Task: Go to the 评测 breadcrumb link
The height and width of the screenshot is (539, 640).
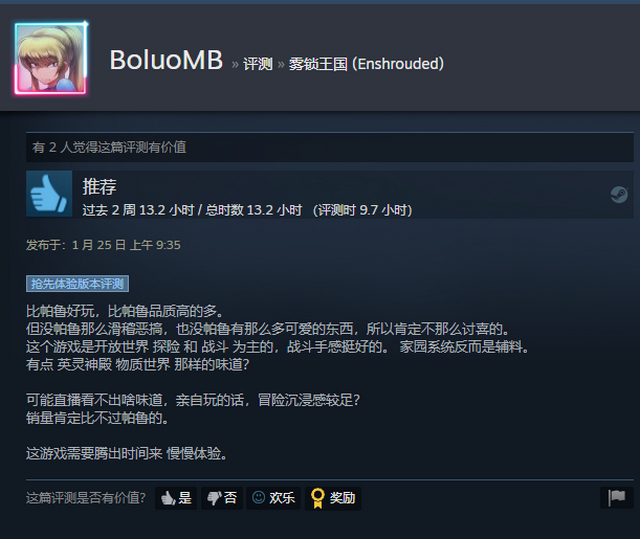Action: tap(258, 64)
